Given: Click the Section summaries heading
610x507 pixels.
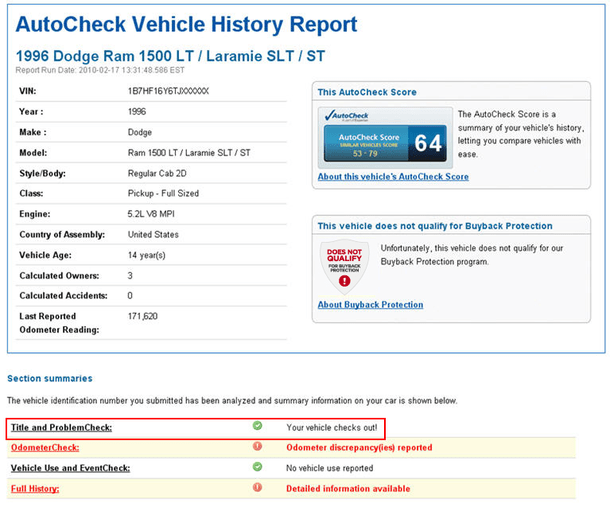Looking at the screenshot, I should [x=50, y=379].
